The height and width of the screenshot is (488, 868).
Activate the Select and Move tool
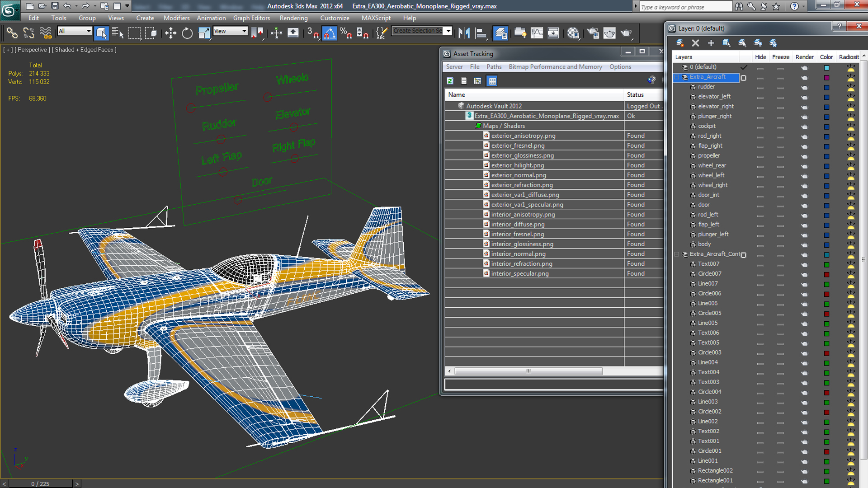pos(170,33)
